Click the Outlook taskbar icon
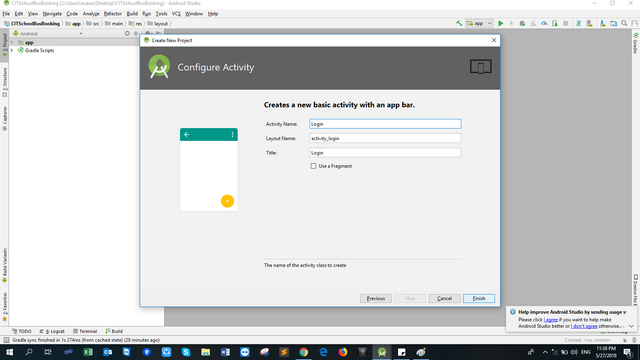The width and height of the screenshot is (640, 360). pos(107,352)
